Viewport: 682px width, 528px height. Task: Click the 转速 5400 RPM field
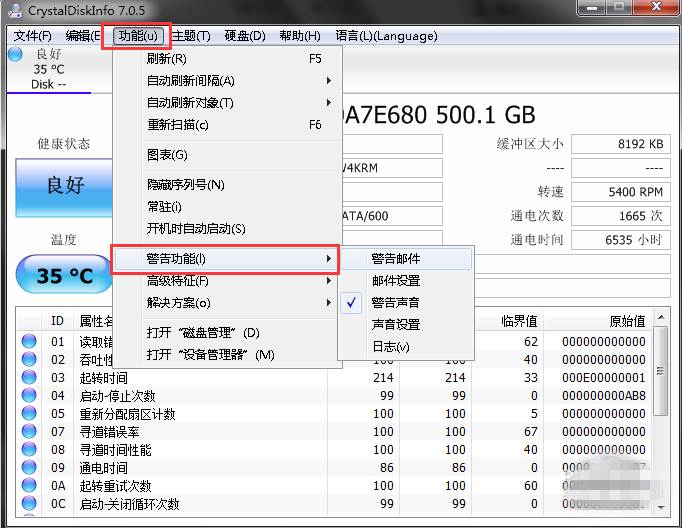[x=620, y=192]
